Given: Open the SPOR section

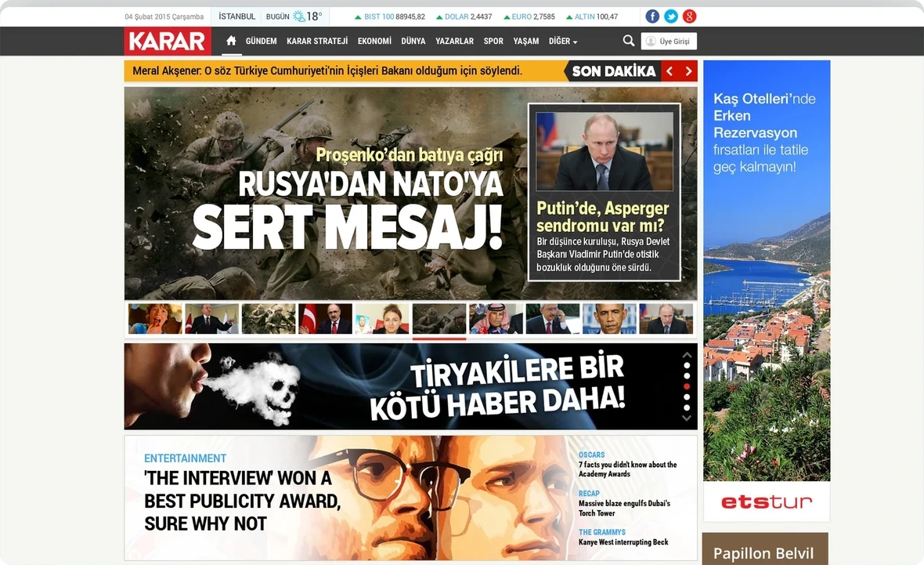Looking at the screenshot, I should coord(493,42).
